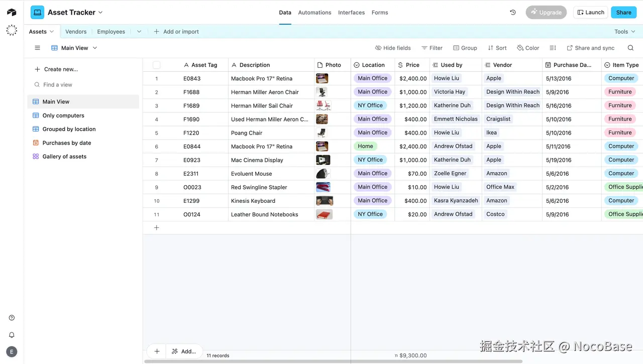Viewport: 643px width, 364px height.
Task: Open the Main View dropdown in toolbar
Action: [x=74, y=48]
